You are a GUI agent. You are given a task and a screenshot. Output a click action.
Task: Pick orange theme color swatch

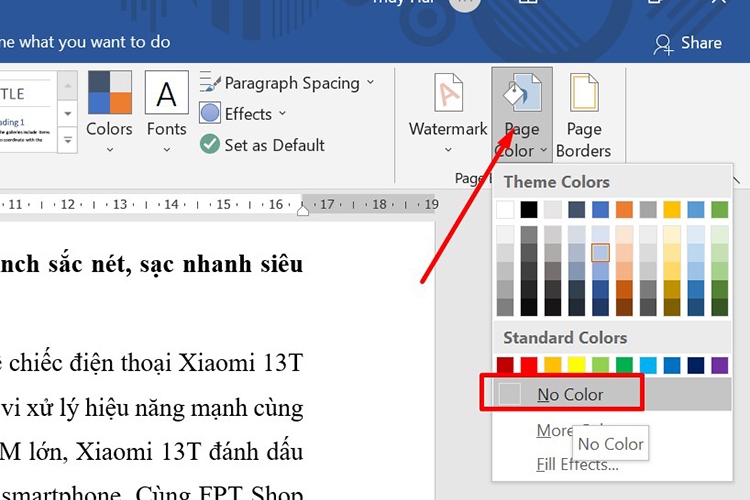coord(624,210)
